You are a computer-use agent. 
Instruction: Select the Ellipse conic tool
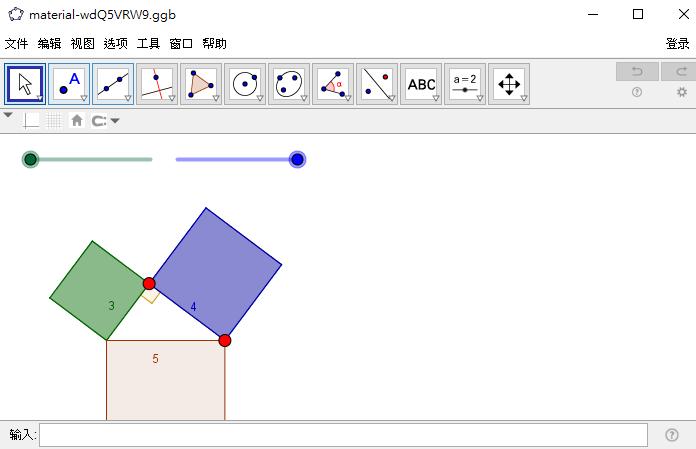289,84
